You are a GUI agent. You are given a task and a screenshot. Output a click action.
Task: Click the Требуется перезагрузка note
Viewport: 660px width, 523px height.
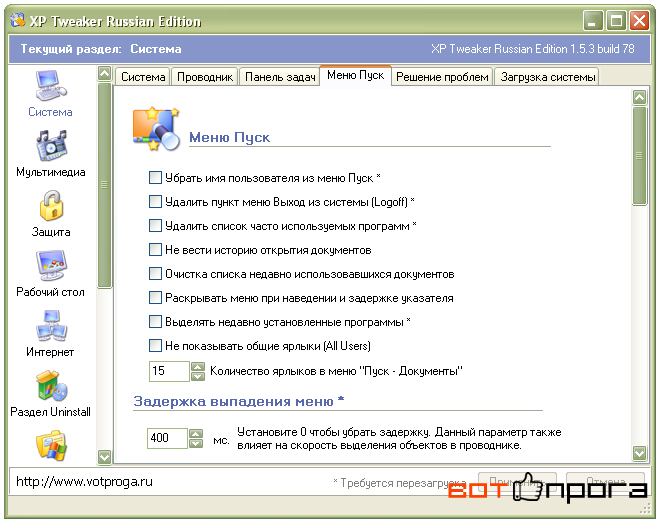pyautogui.click(x=399, y=483)
